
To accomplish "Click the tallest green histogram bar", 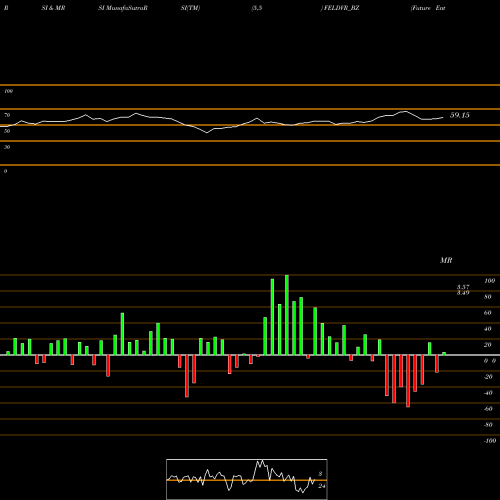I will click(287, 315).
